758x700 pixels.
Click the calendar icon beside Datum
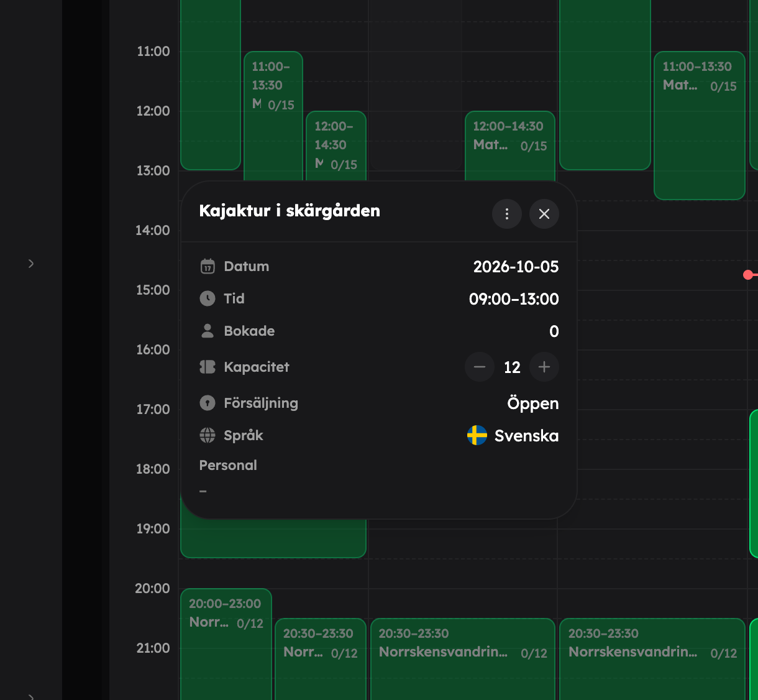(208, 267)
